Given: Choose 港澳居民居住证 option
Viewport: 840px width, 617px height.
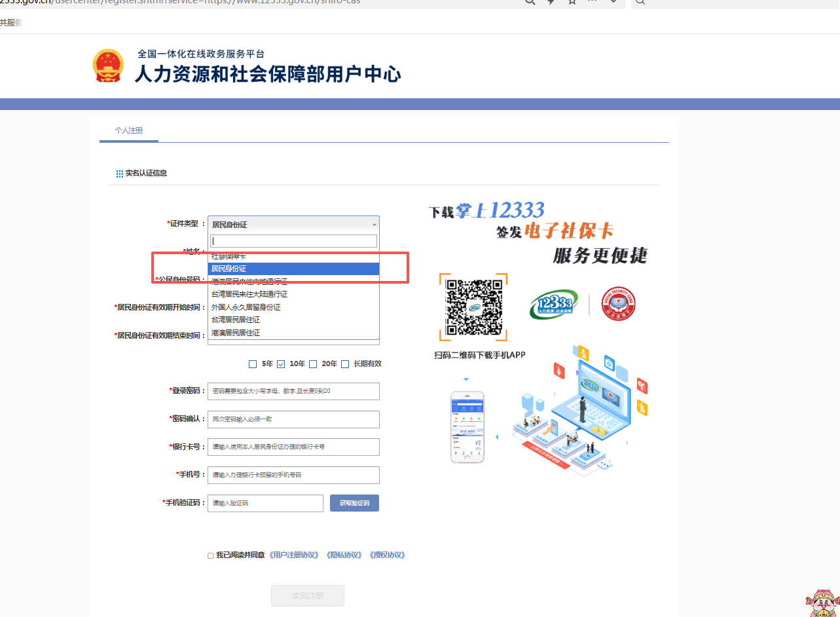Looking at the screenshot, I should [x=293, y=333].
